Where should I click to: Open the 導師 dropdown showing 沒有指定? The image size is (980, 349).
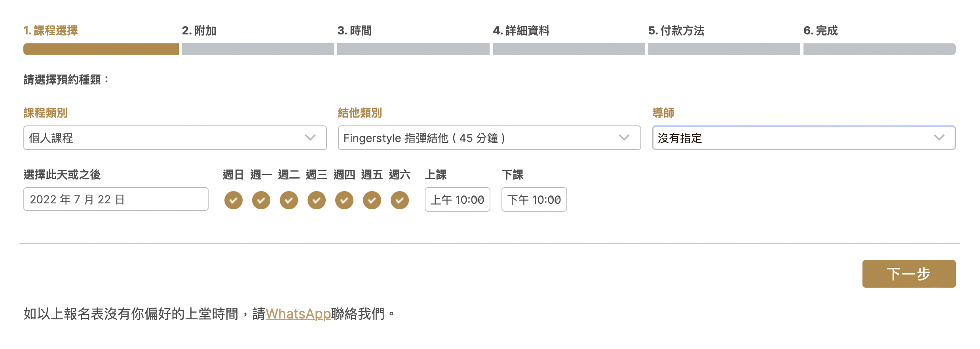[x=804, y=138]
